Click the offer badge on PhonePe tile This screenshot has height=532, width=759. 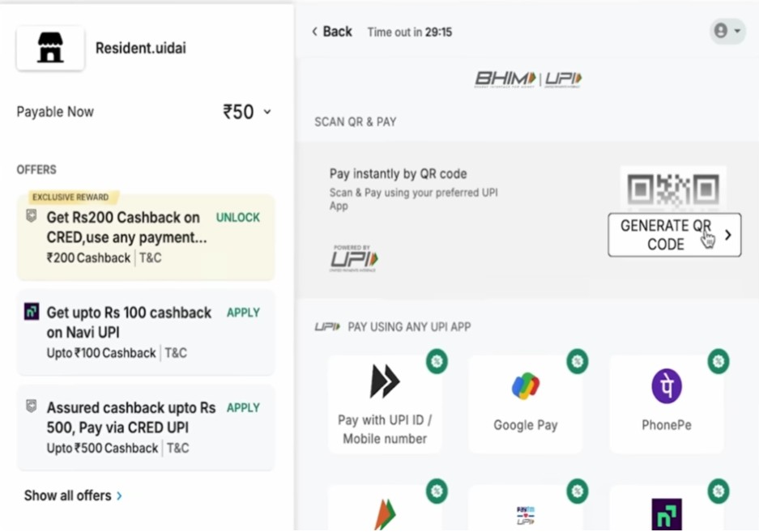(x=718, y=362)
